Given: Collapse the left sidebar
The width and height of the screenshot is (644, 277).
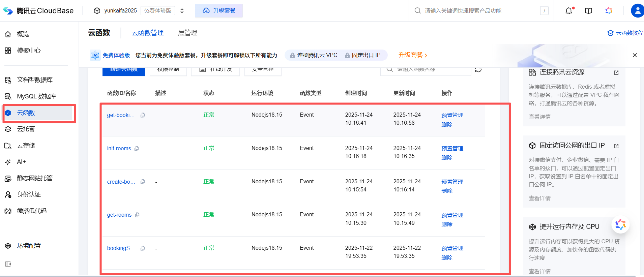Looking at the screenshot, I should coord(8,264).
